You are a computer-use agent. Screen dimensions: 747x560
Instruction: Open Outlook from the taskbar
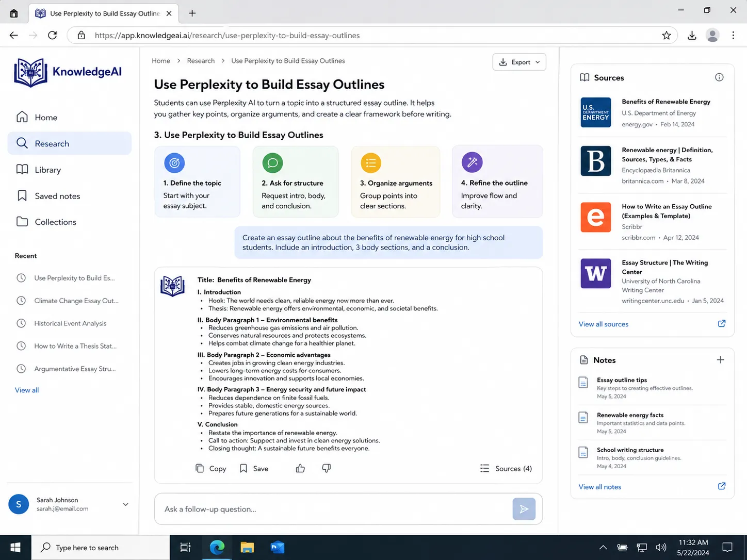tap(278, 548)
